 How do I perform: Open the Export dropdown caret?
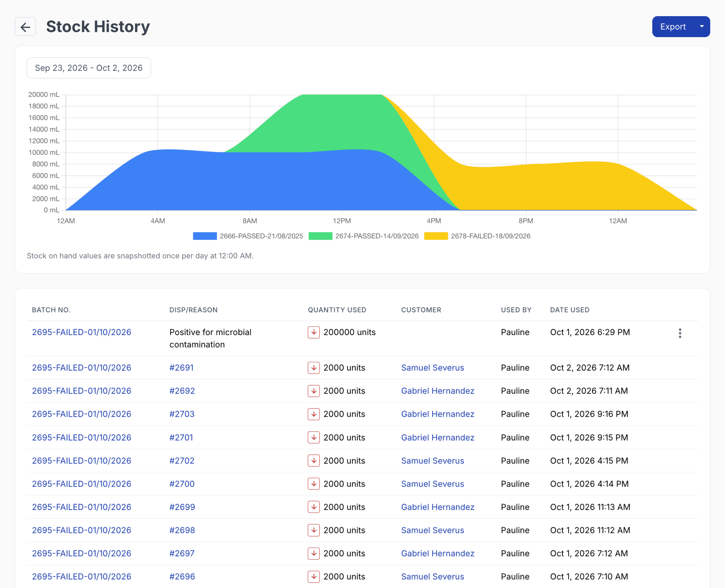pos(702,27)
